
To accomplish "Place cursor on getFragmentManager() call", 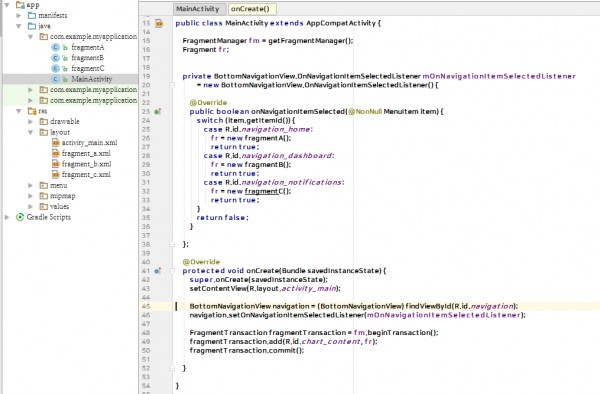I will click(x=310, y=41).
